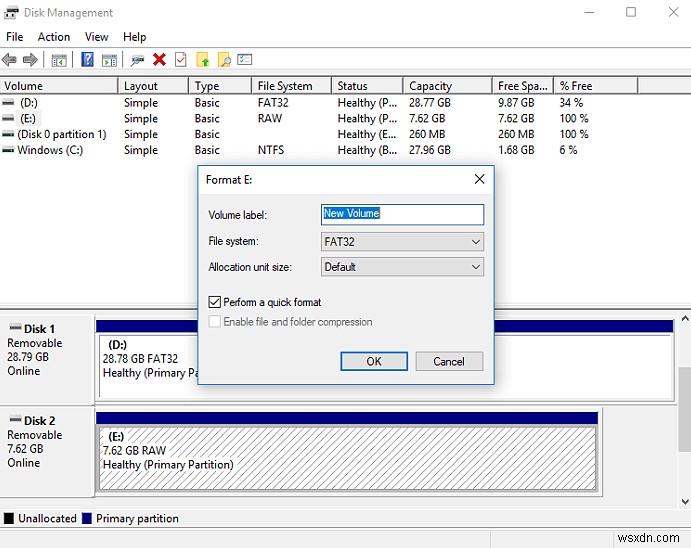
Task: Click the Volume label input field
Action: (402, 214)
